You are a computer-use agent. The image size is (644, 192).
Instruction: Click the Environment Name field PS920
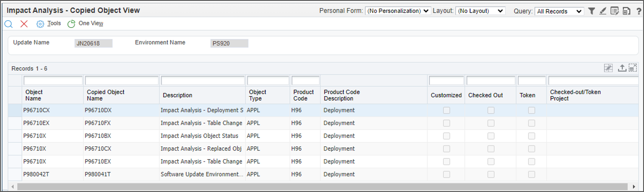tap(230, 43)
